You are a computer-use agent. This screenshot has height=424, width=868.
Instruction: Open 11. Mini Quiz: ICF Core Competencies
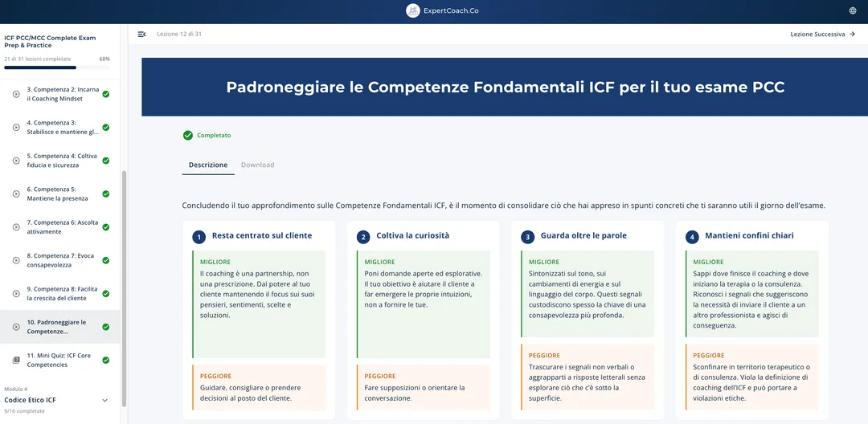click(60, 360)
